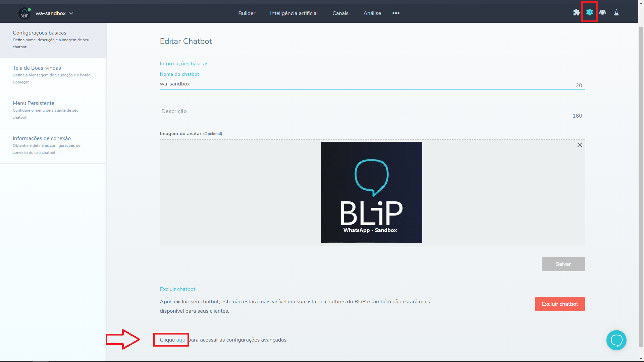This screenshot has height=362, width=644.
Task: Navigate to Inteligência artificial tab
Action: coord(294,13)
